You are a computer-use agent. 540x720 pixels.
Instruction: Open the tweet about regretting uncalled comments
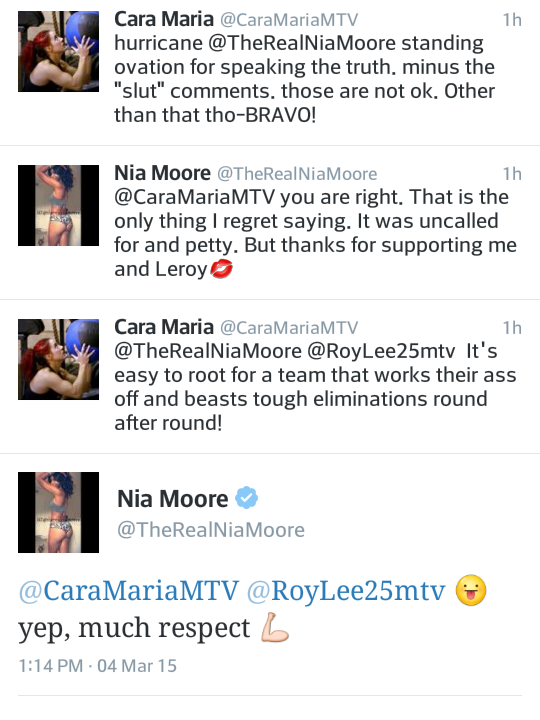[x=270, y=223]
